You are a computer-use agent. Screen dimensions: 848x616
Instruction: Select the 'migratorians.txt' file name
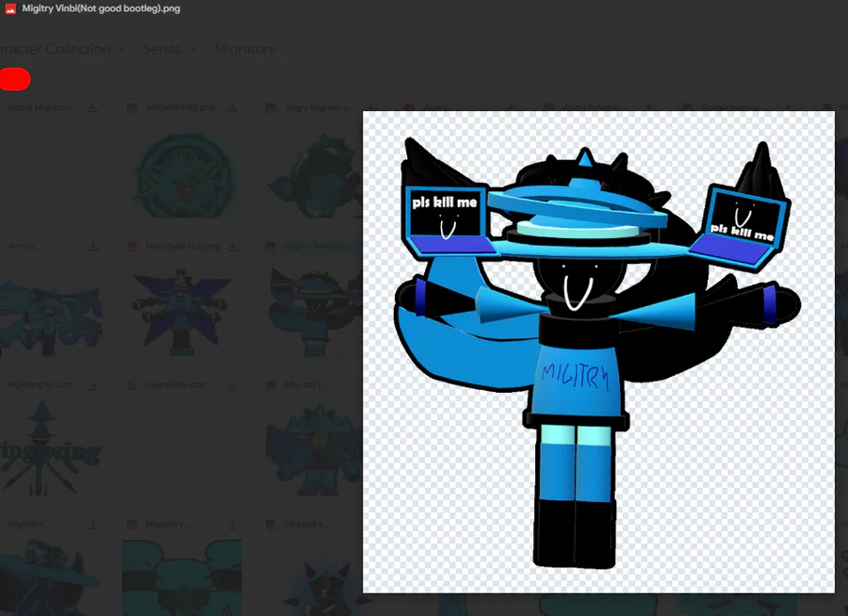pos(175,385)
